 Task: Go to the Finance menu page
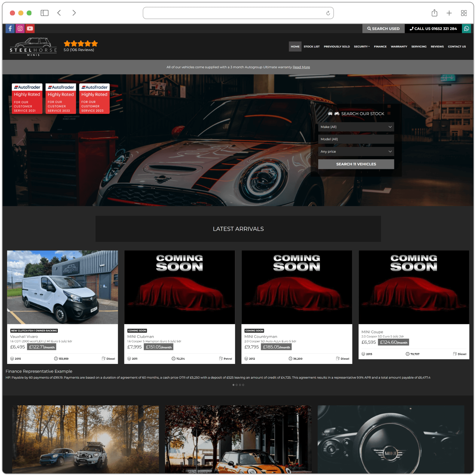tap(380, 47)
